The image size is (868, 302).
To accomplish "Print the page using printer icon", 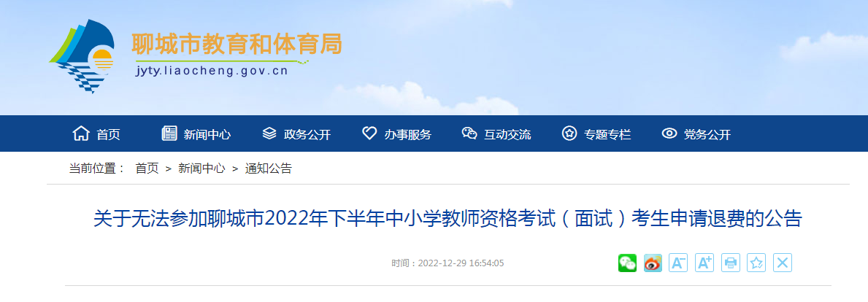I will (x=730, y=263).
